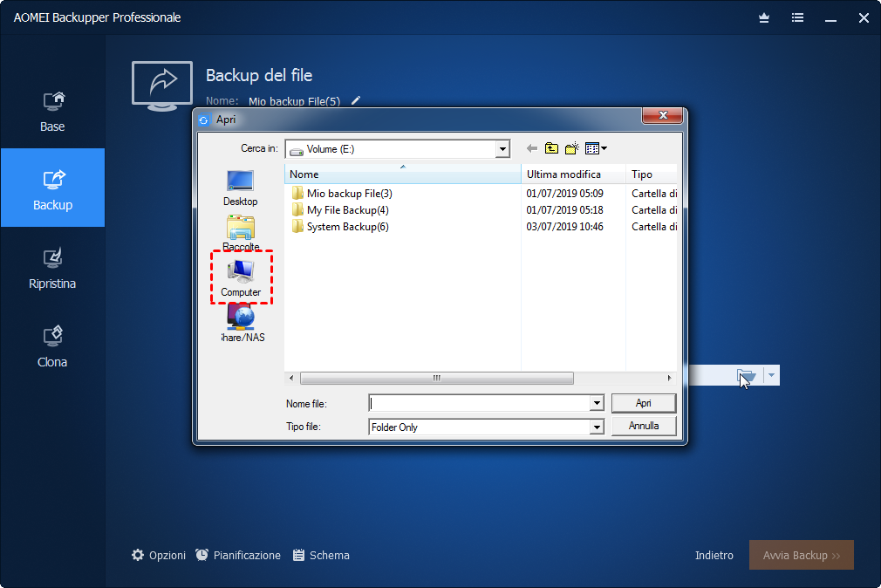The height and width of the screenshot is (588, 881).
Task: Open the main menu list icon
Action: click(797, 18)
